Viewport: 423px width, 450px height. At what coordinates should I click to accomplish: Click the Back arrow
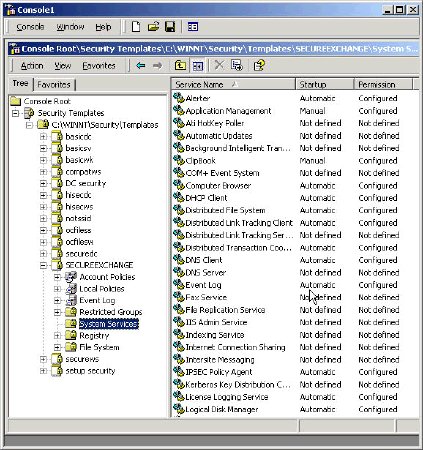point(141,66)
